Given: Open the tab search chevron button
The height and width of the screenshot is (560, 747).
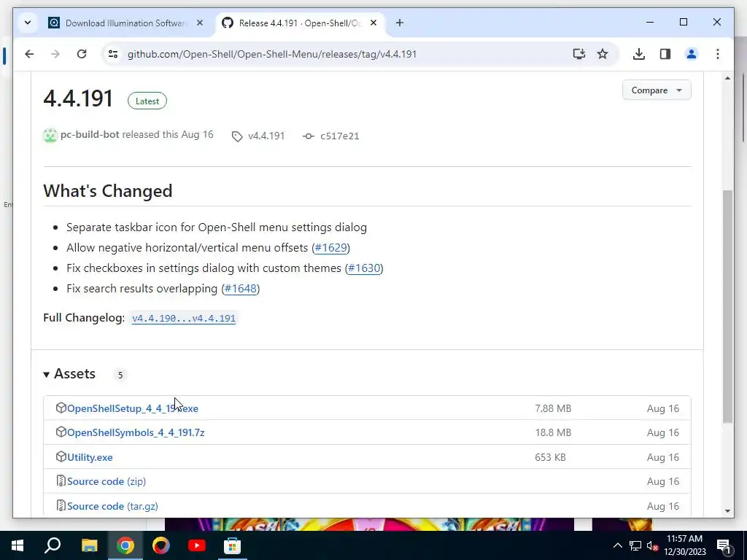Looking at the screenshot, I should (x=28, y=23).
